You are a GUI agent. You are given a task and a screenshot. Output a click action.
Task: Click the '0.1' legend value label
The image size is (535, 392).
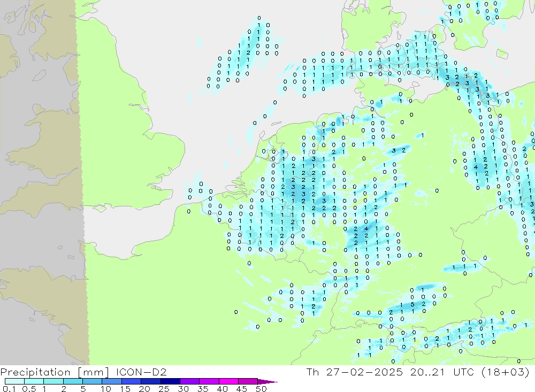point(9,389)
